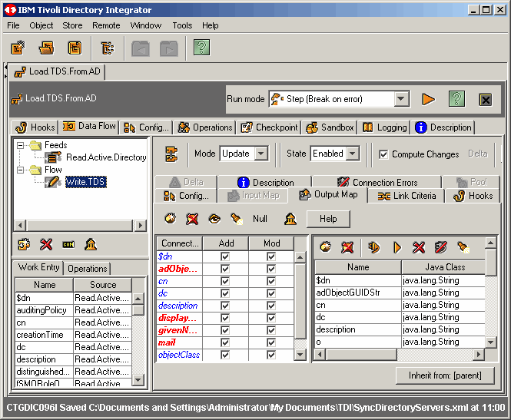Uncheck the Mod checkbox for mail

271,342
